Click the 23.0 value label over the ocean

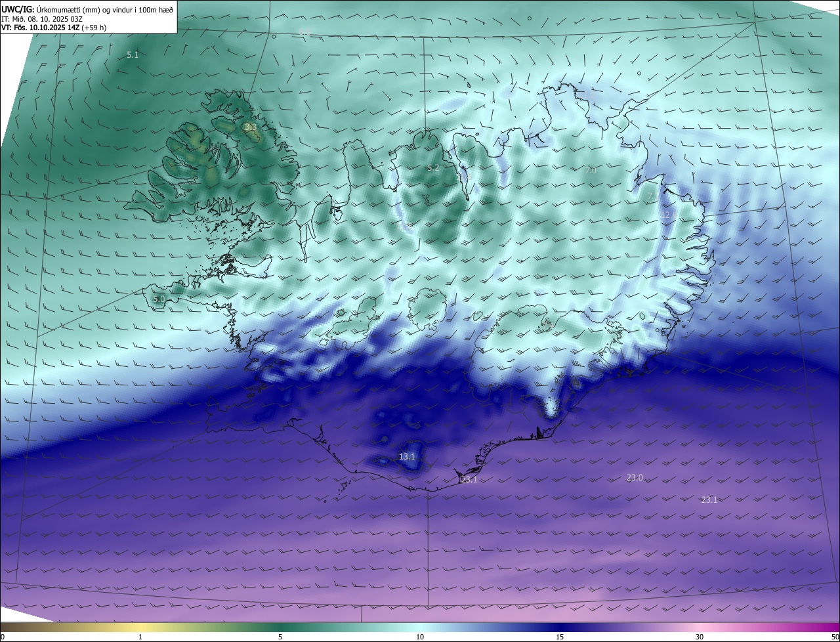pos(635,478)
